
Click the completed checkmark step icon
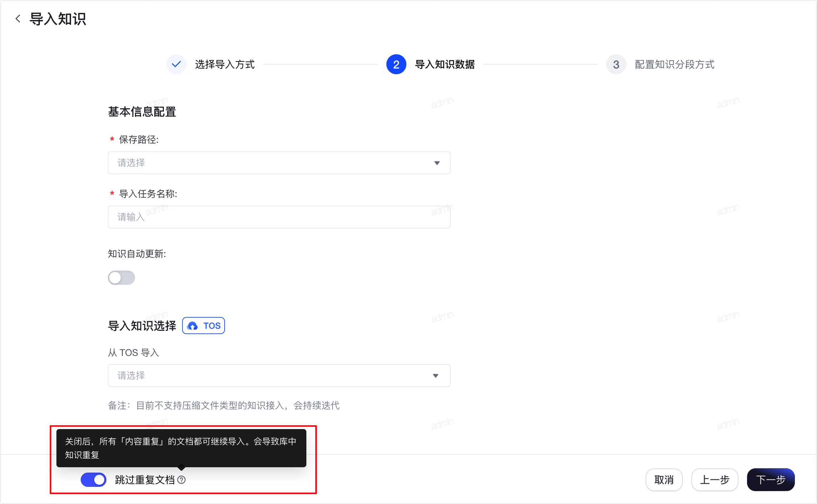(176, 64)
